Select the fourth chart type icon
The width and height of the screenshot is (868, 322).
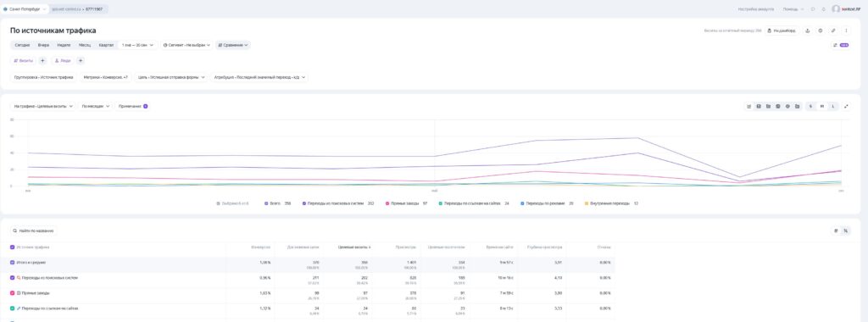(x=778, y=106)
